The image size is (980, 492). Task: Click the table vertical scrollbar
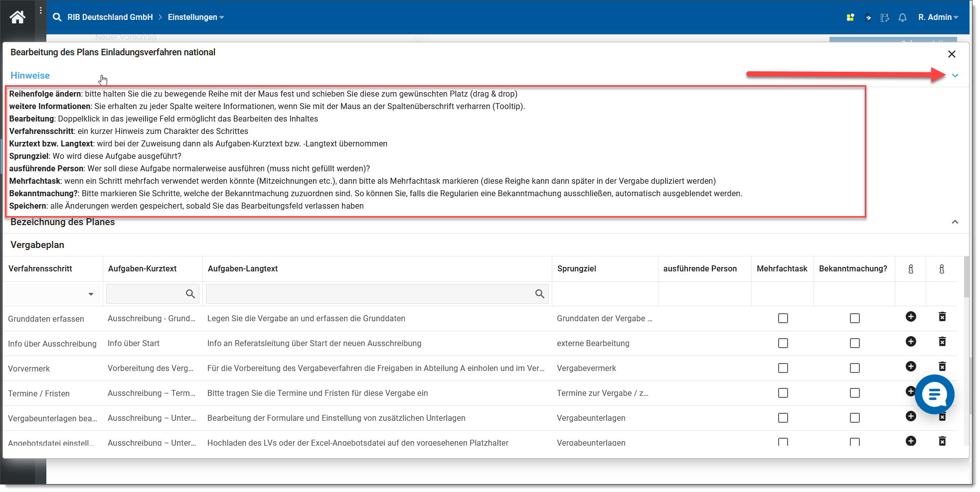967,277
